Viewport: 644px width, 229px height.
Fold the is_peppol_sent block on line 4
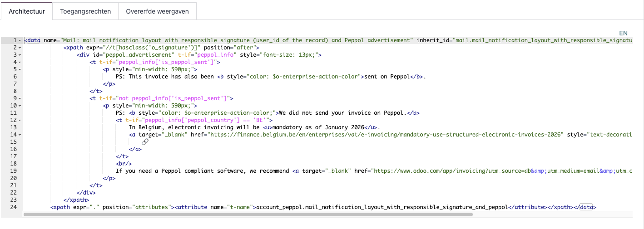click(x=20, y=62)
